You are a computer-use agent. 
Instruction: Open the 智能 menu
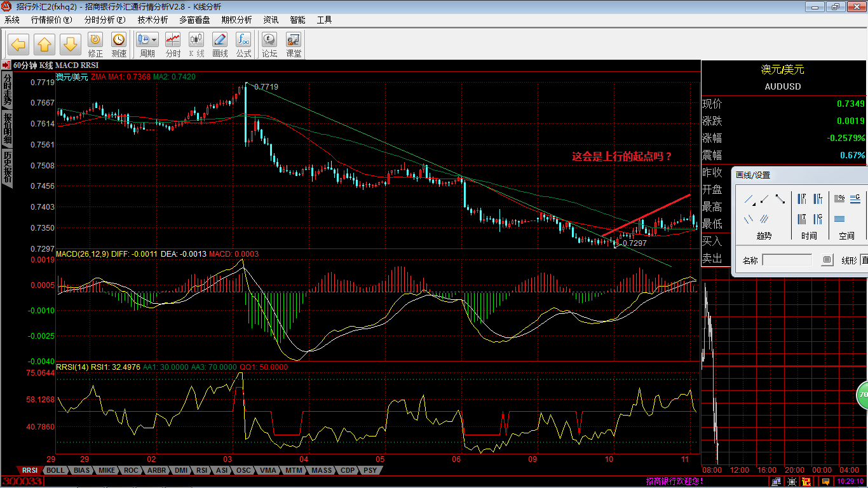[x=297, y=20]
